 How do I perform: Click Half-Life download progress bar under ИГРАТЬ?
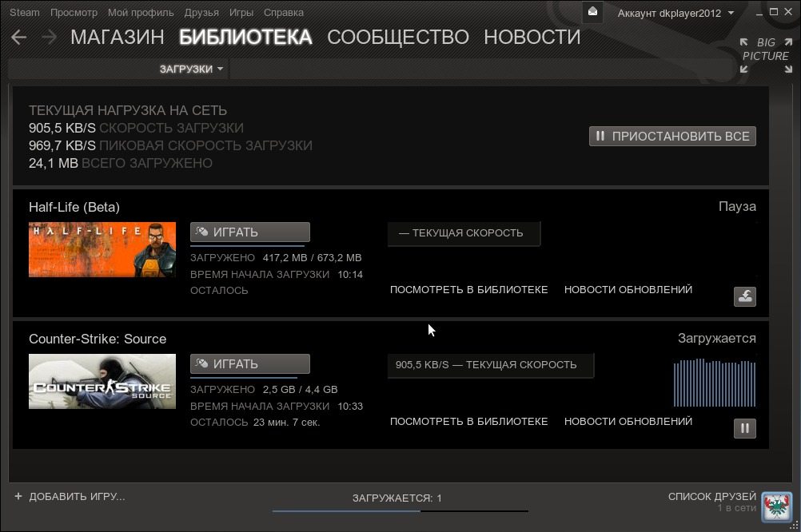[x=247, y=245]
